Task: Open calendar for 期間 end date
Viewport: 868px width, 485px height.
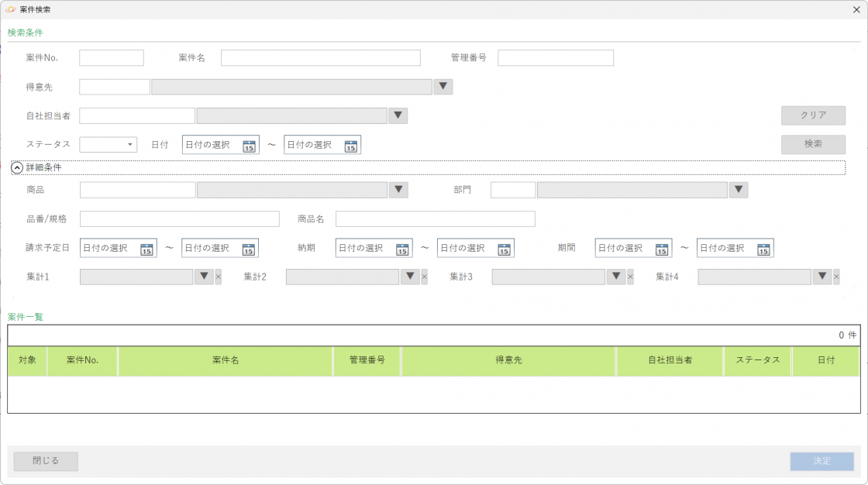Action: 763,249
